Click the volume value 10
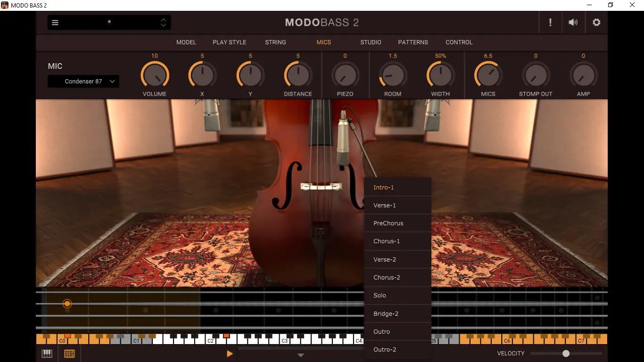Viewport: 644px width, 362px height. (x=155, y=56)
